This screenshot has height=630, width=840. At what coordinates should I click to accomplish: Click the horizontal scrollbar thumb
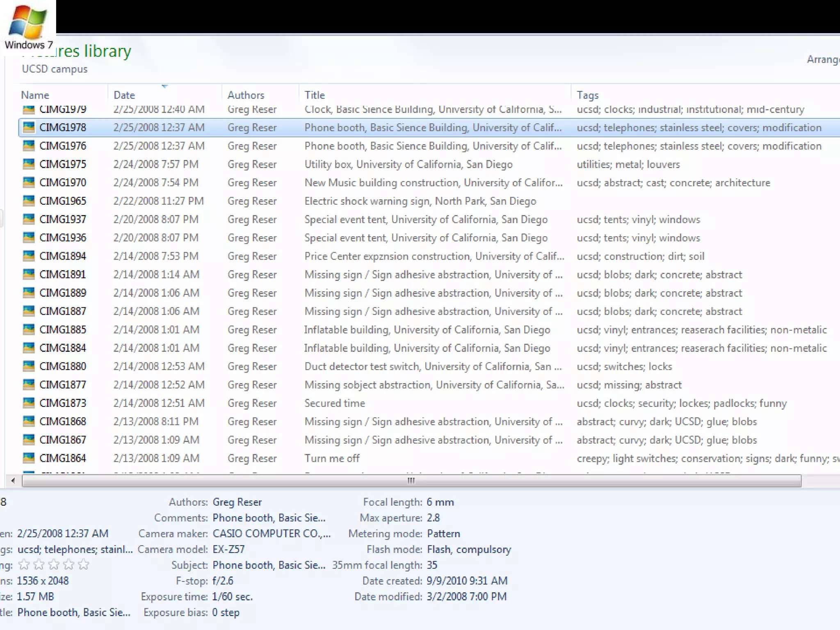click(411, 481)
